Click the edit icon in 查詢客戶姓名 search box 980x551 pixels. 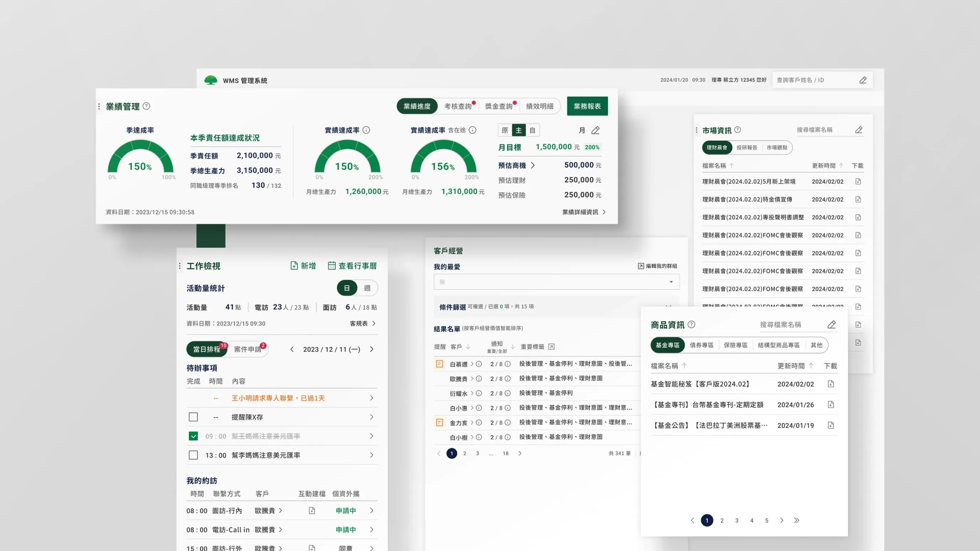(x=863, y=80)
